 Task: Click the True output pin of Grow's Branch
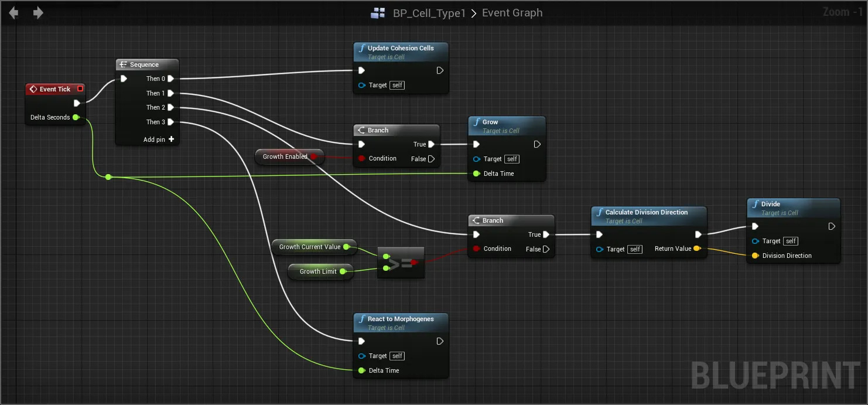point(432,144)
